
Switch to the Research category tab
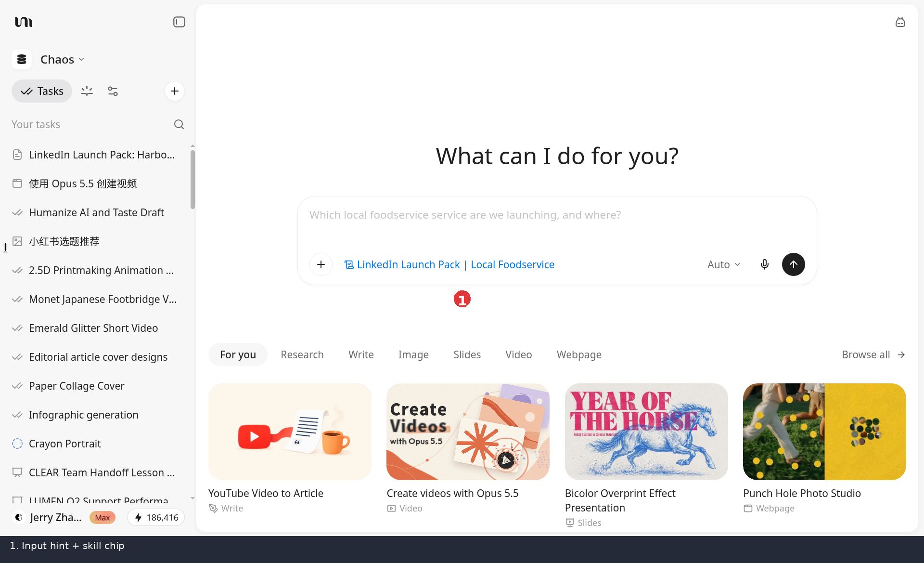pyautogui.click(x=302, y=355)
